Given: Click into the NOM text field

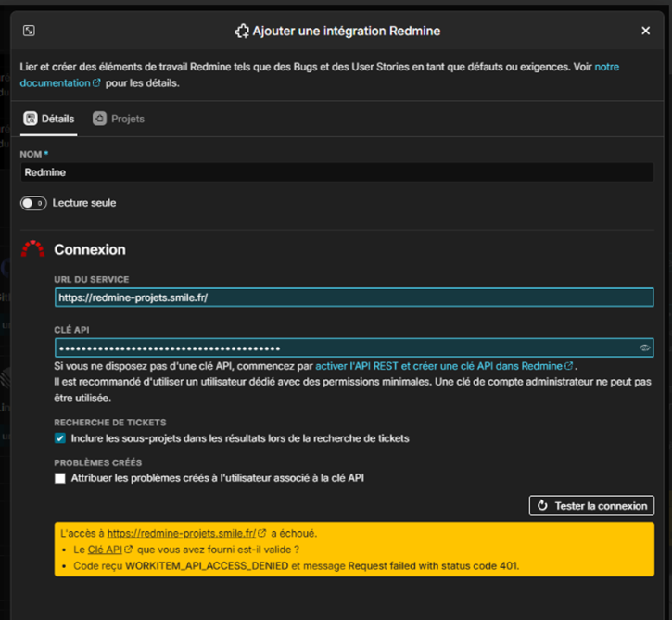Looking at the screenshot, I should [336, 172].
